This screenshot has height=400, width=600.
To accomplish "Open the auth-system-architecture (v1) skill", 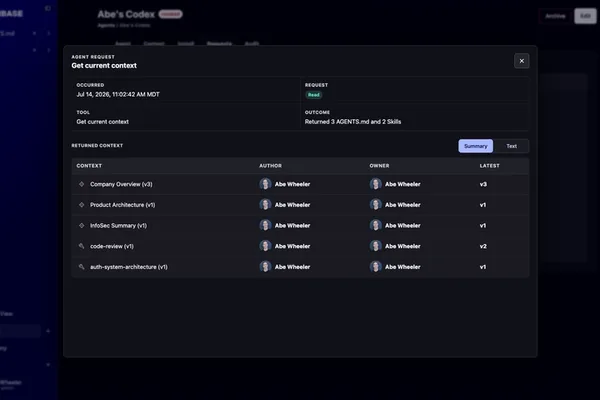I will [x=129, y=267].
